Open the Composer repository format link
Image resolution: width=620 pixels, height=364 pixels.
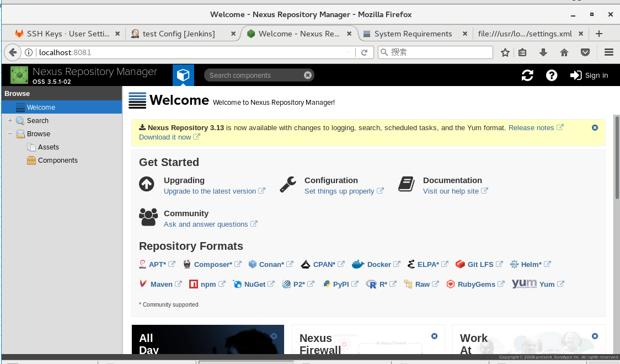click(212, 264)
